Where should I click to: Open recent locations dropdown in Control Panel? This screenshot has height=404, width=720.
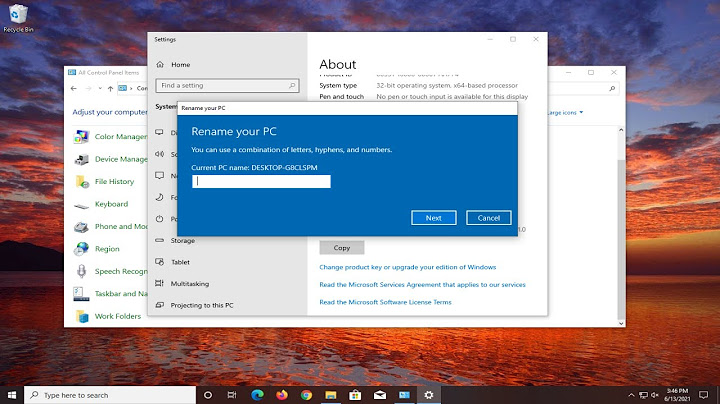(100, 88)
